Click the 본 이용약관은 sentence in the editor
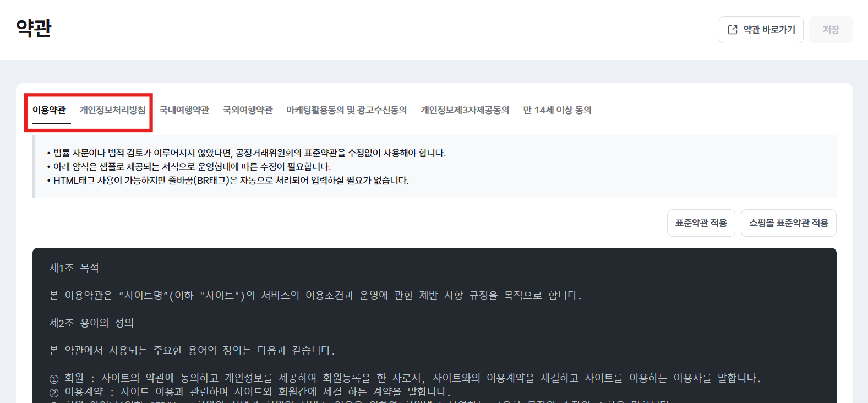This screenshot has width=868, height=403. pos(315,296)
